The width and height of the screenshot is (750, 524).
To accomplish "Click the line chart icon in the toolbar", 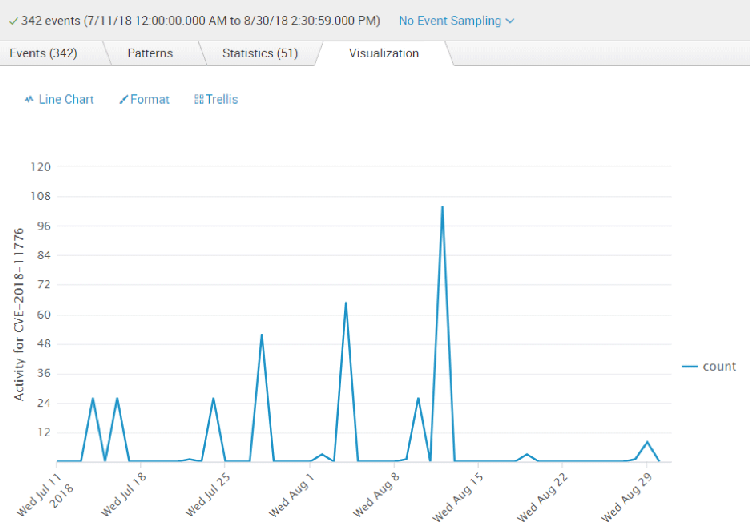I will (x=29, y=100).
